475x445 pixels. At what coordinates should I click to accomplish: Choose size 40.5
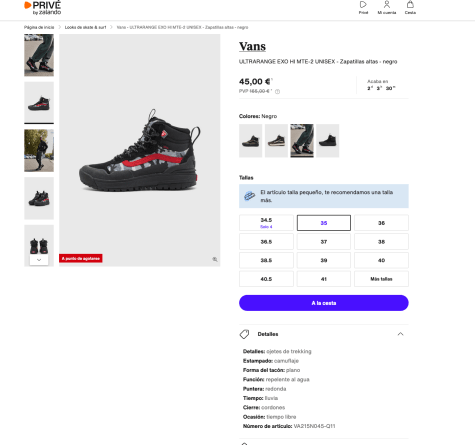(266, 279)
